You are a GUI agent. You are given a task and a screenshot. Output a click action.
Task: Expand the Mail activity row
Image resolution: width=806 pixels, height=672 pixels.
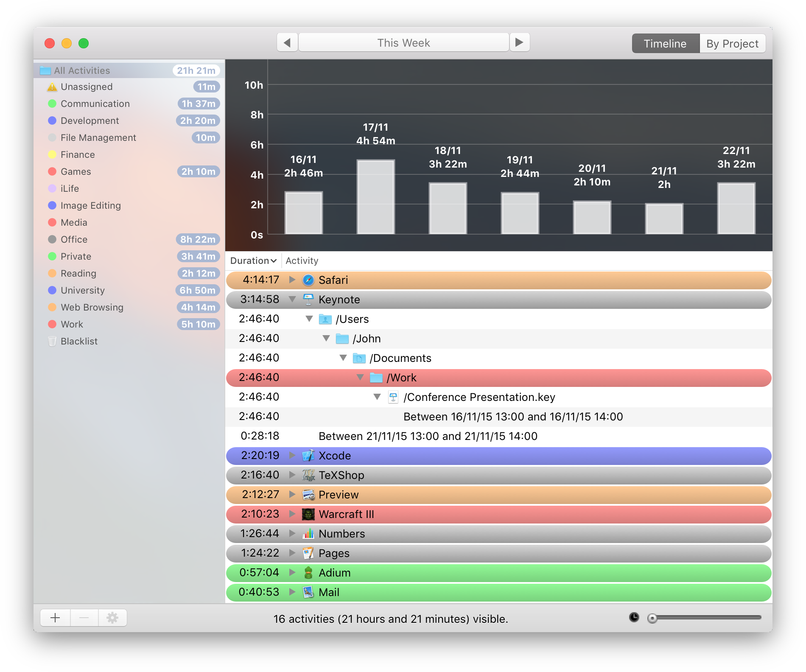[292, 592]
